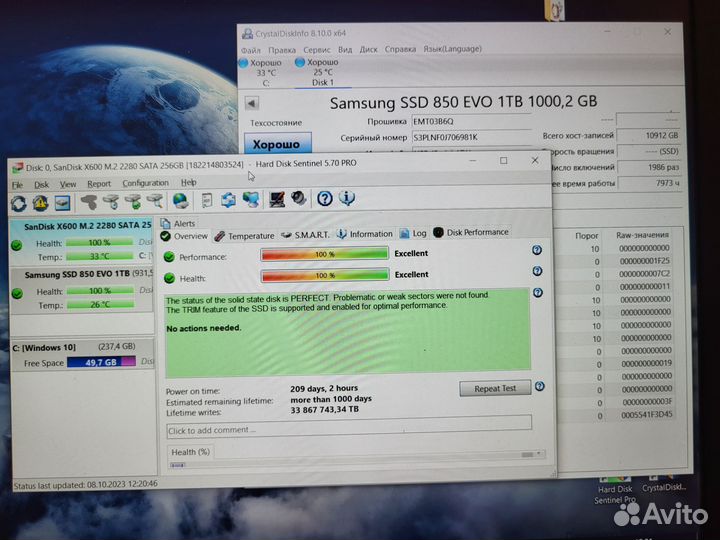This screenshot has width=720, height=540.
Task: Click the 49,7 GB free space bar
Action: (101, 362)
